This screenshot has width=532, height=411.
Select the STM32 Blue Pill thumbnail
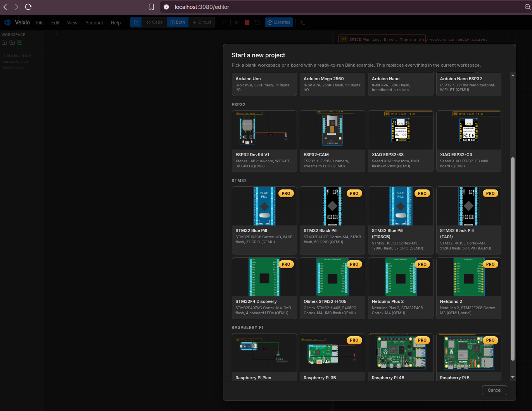coord(264,206)
